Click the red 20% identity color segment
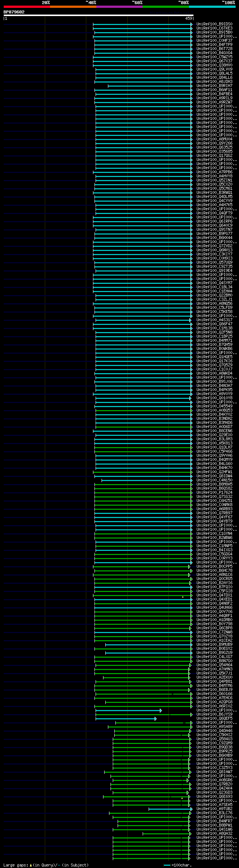239x868 pixels. click(x=27, y=7)
